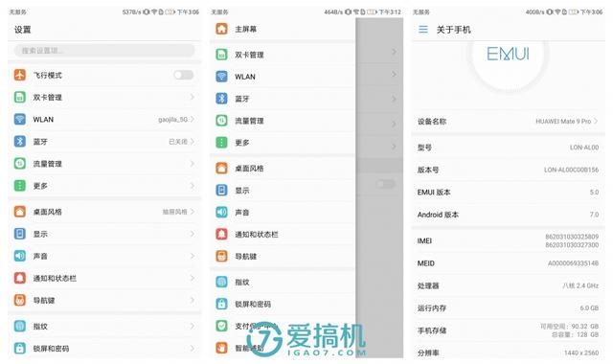Image resolution: width=613 pixels, height=364 pixels.
Task: Select 蓝牙 label in middle drawer
Action: coord(242,99)
